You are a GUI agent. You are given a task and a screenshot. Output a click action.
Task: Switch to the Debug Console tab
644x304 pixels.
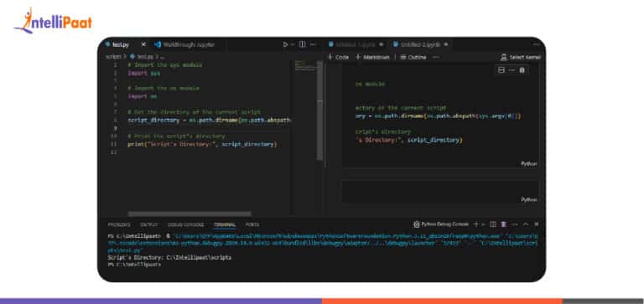[185, 224]
